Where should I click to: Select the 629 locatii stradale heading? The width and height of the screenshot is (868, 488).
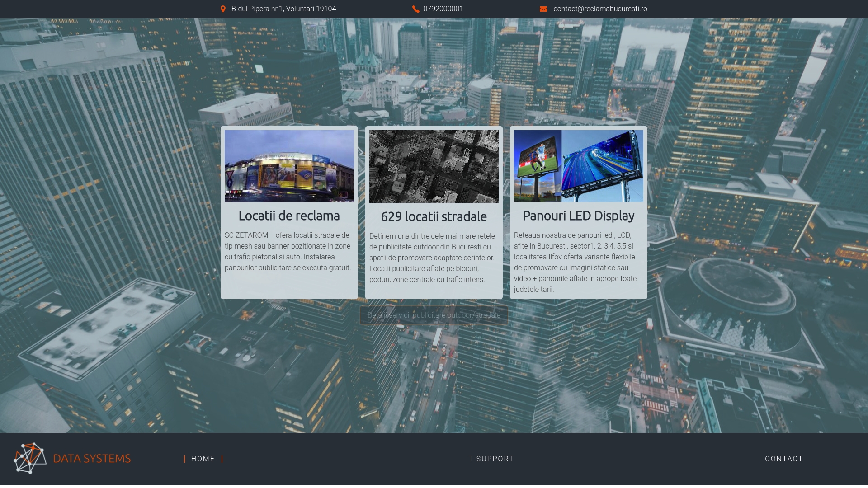pyautogui.click(x=434, y=217)
